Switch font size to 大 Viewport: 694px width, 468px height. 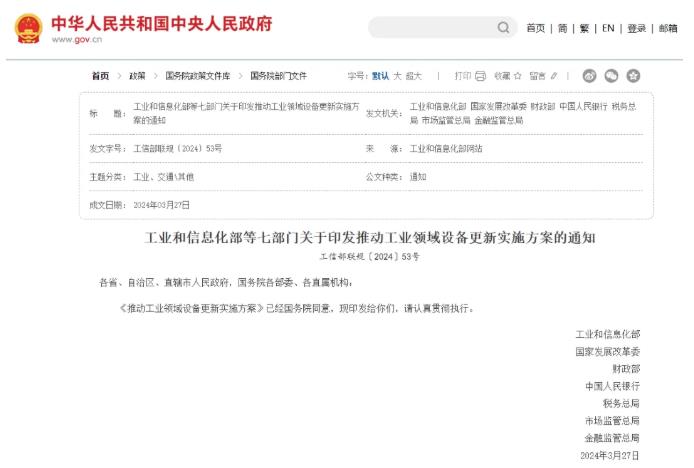point(397,76)
